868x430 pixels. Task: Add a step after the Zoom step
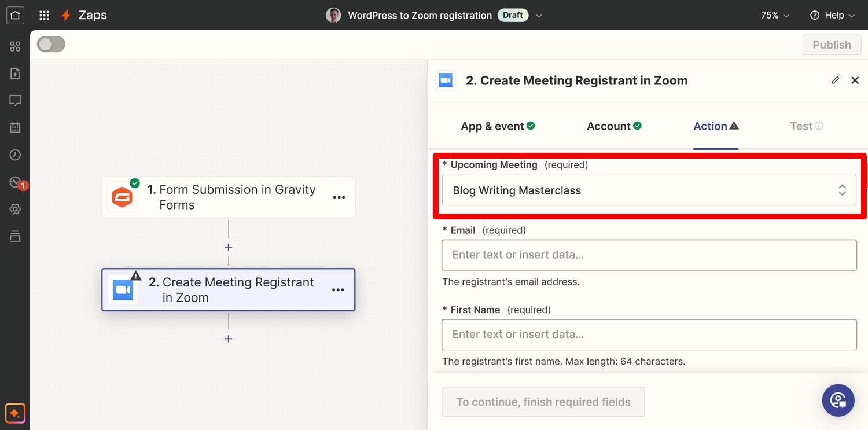(x=229, y=339)
